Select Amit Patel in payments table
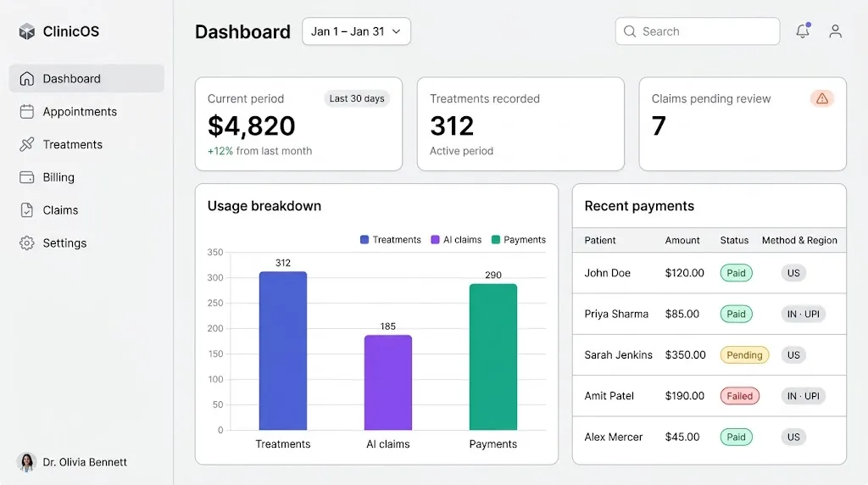This screenshot has height=485, width=868. (x=609, y=396)
